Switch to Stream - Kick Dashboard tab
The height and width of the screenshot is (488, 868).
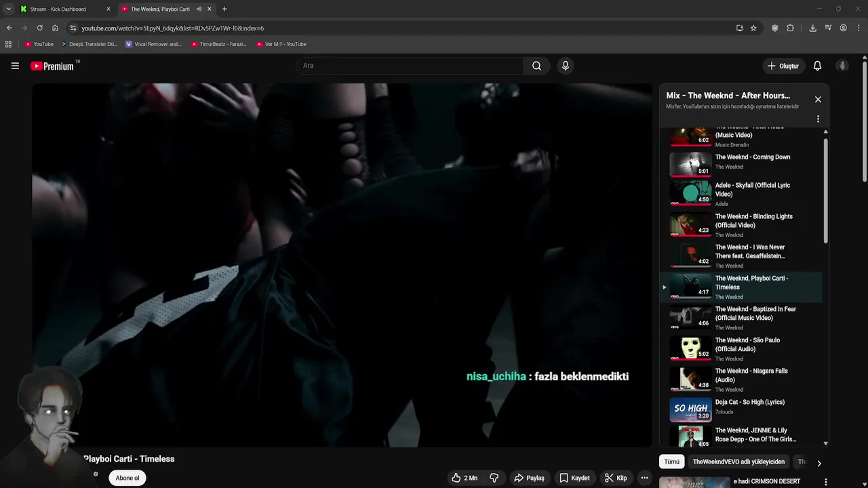(x=64, y=9)
